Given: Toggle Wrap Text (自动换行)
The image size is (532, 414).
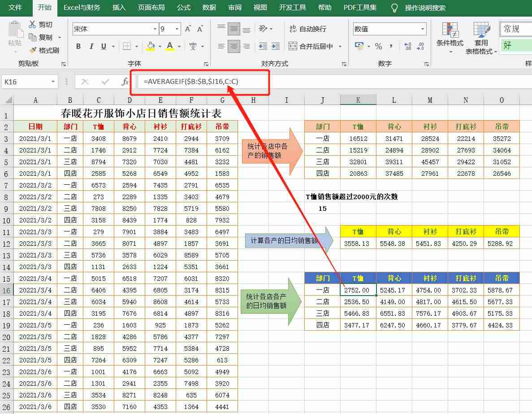Looking at the screenshot, I should click(x=308, y=29).
